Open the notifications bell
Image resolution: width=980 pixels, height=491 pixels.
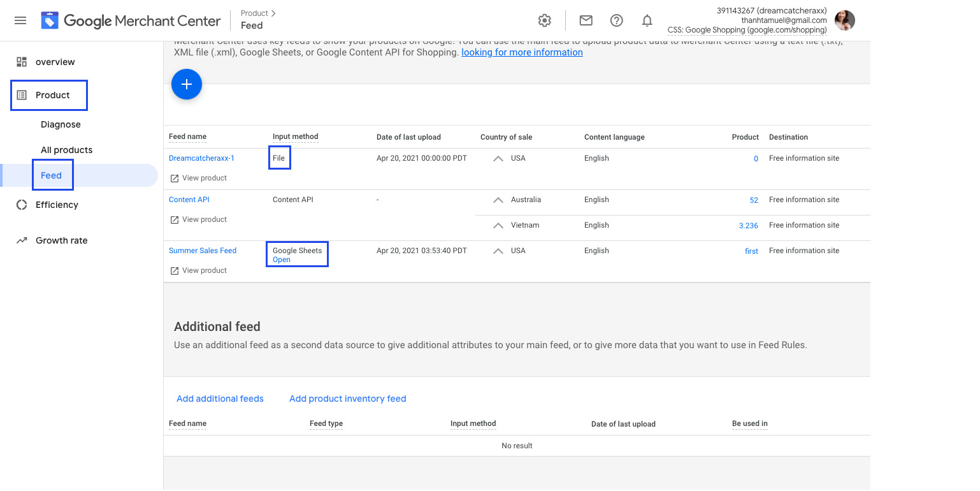[x=647, y=20]
